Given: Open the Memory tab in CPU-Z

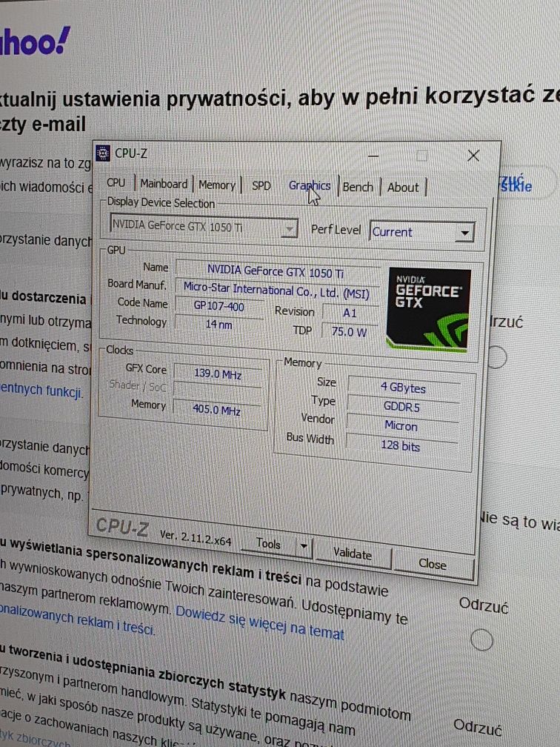Looking at the screenshot, I should [216, 185].
